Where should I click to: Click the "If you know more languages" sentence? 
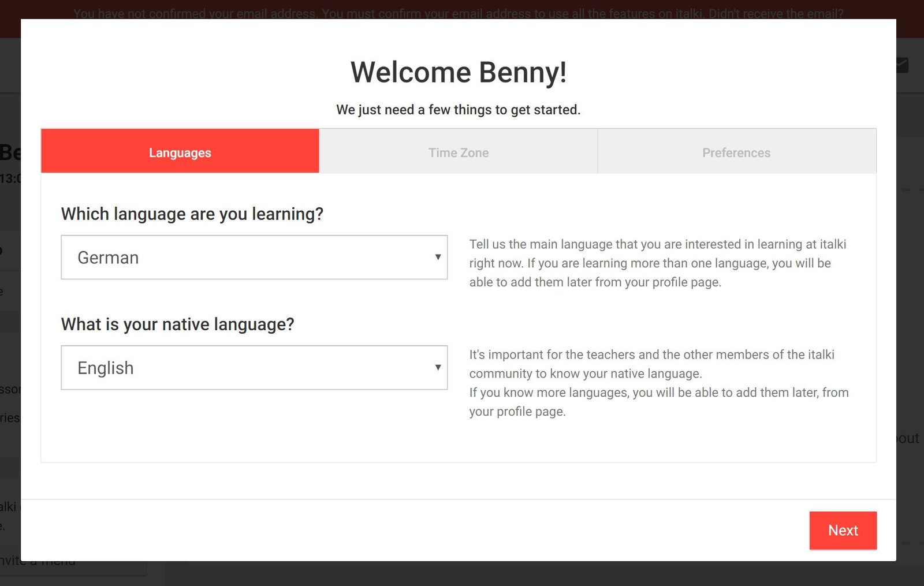click(658, 393)
